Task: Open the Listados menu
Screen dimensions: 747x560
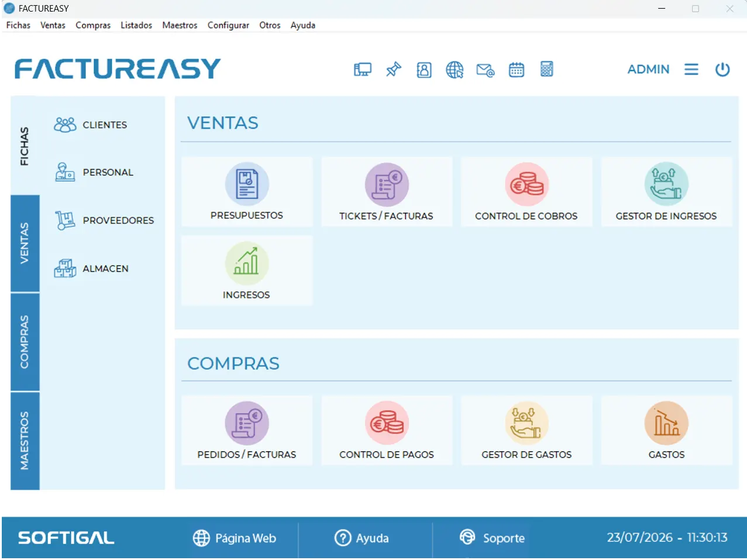Action: 136,25
